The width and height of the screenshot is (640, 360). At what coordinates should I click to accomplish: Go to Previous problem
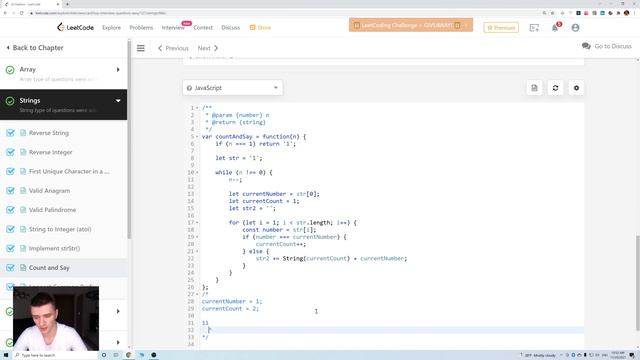point(173,48)
